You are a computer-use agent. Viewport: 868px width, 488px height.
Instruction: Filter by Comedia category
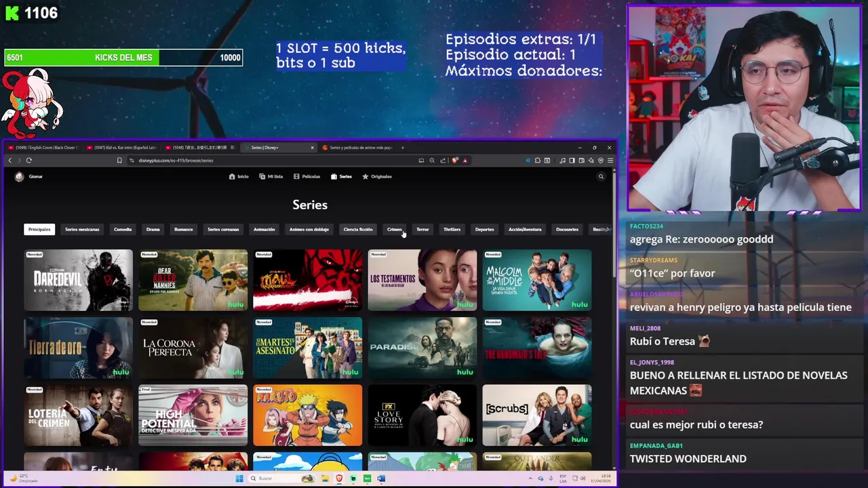coord(123,229)
